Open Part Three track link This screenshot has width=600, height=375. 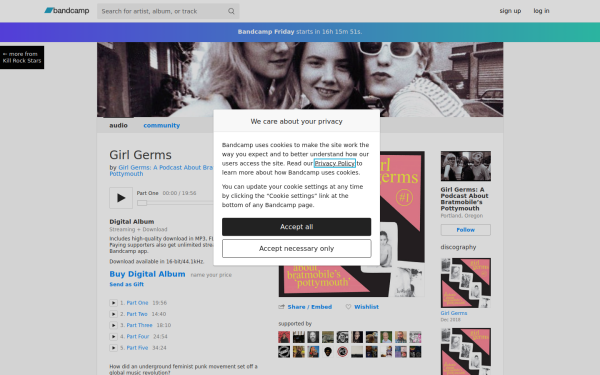tap(139, 325)
